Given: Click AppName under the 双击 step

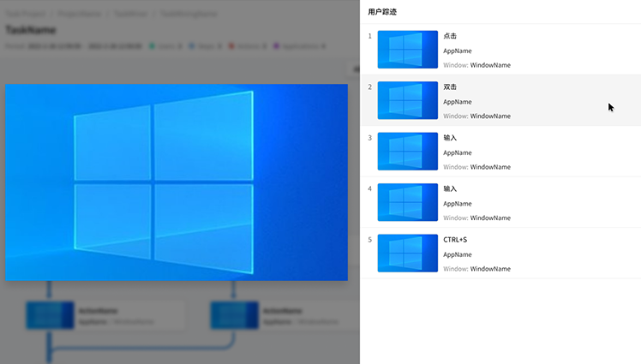Looking at the screenshot, I should pyautogui.click(x=458, y=102).
